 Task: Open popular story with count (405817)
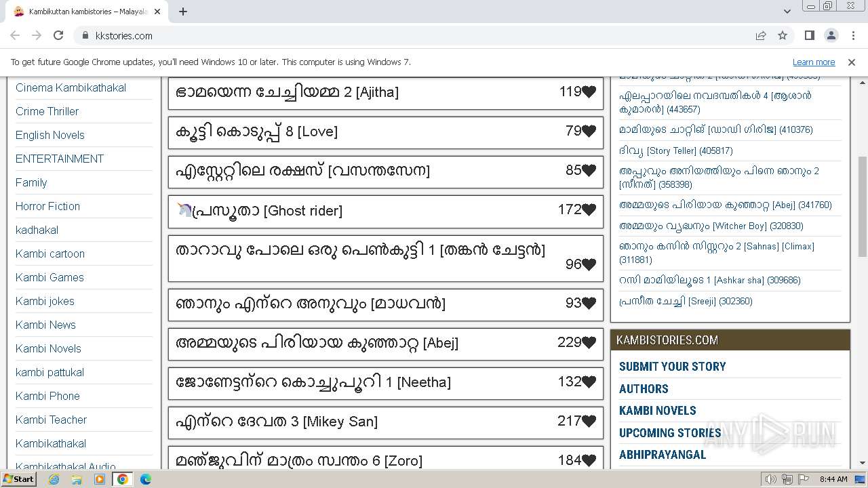click(x=675, y=150)
